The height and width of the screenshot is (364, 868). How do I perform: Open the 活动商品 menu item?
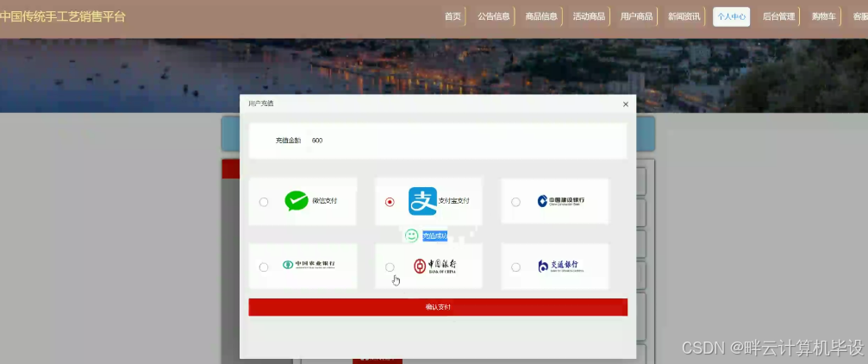[589, 16]
